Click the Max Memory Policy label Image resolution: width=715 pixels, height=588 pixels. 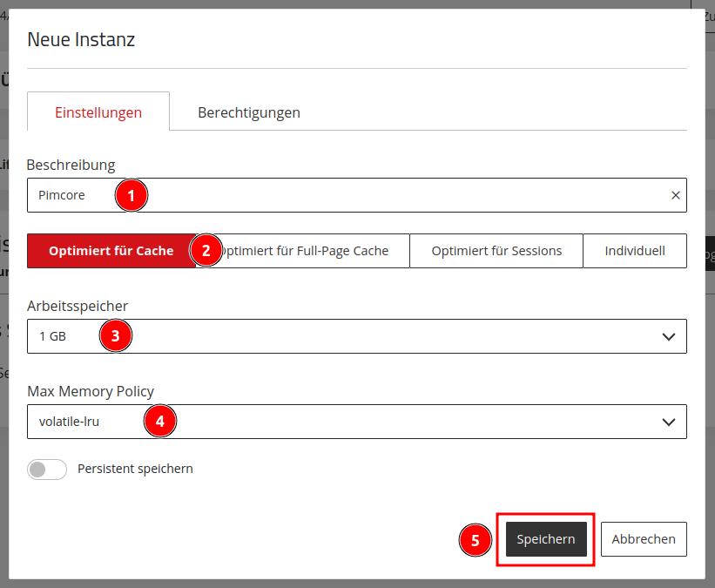coord(91,391)
